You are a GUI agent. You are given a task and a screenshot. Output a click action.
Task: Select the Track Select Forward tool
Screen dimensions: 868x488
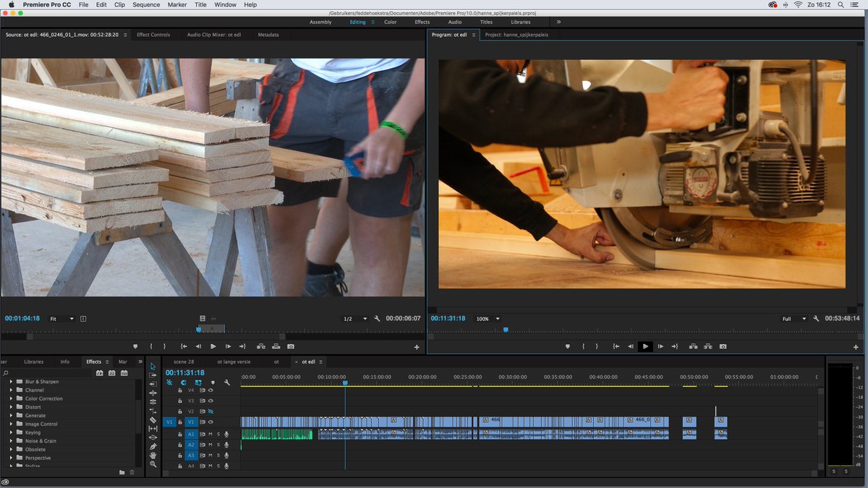click(153, 375)
